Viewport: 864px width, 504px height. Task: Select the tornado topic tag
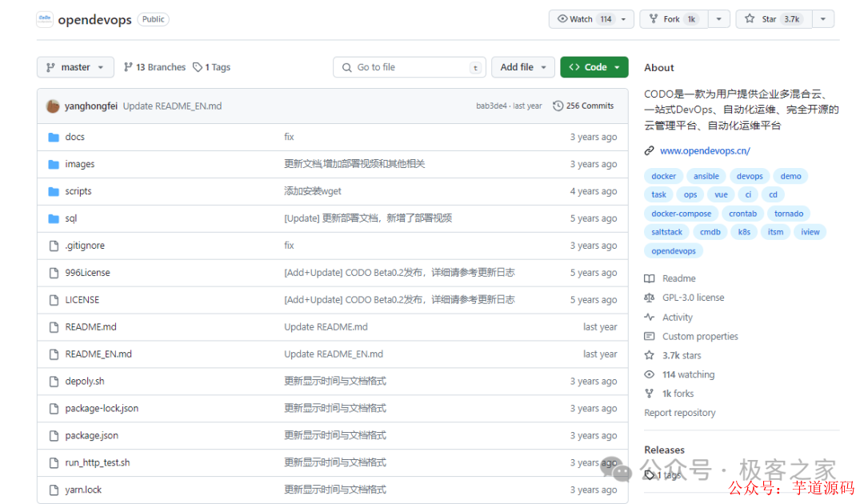789,214
